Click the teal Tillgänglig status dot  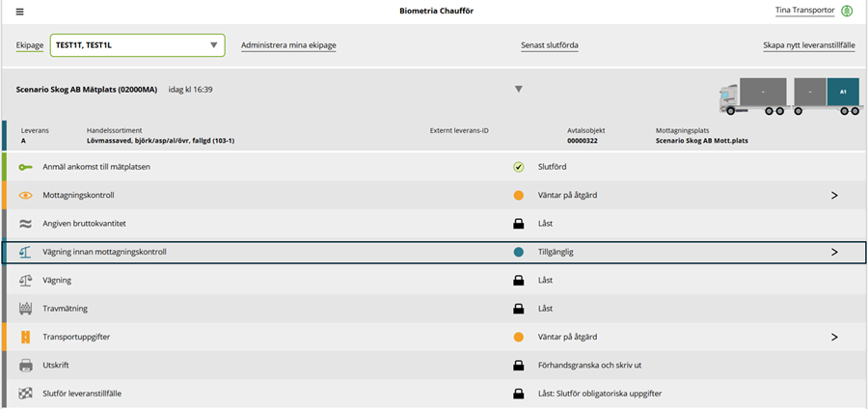tap(519, 252)
